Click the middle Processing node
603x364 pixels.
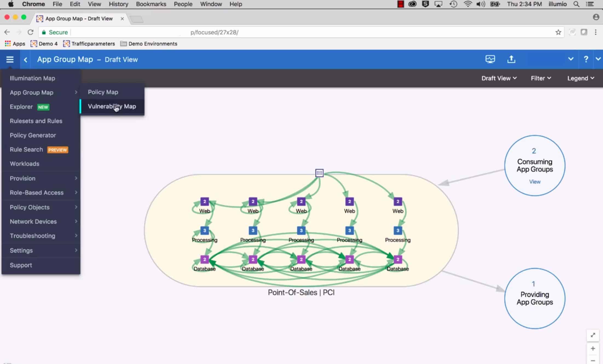pyautogui.click(x=301, y=231)
